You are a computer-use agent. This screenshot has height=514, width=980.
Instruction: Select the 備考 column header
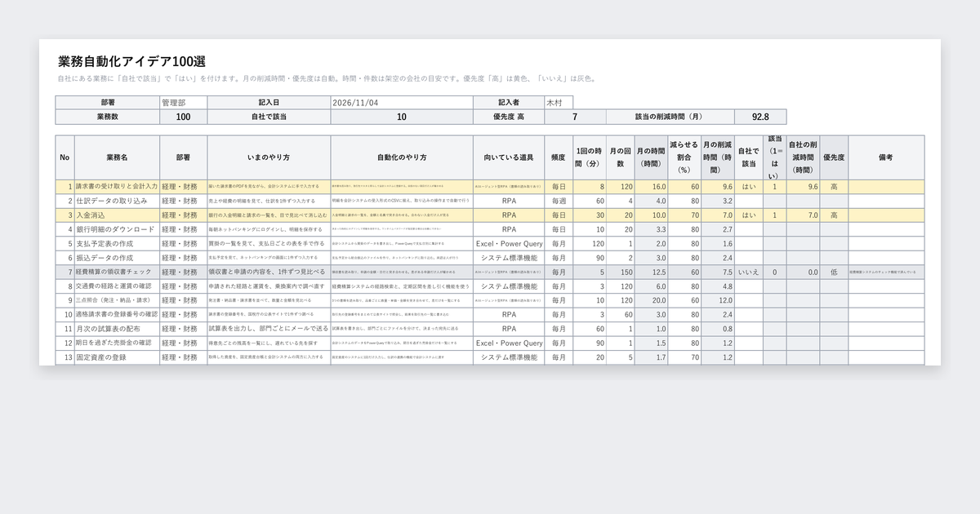coord(886,157)
